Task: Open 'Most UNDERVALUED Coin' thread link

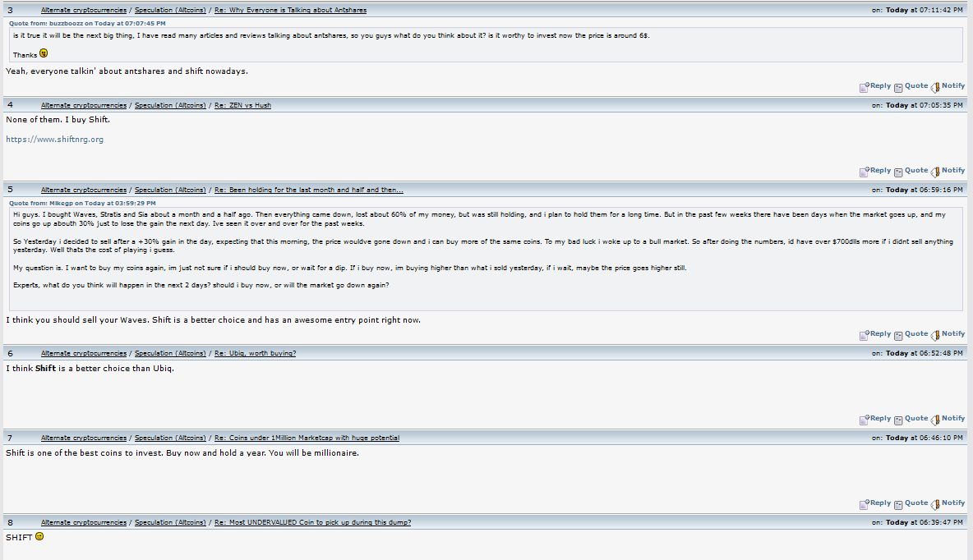Action: [x=312, y=522]
